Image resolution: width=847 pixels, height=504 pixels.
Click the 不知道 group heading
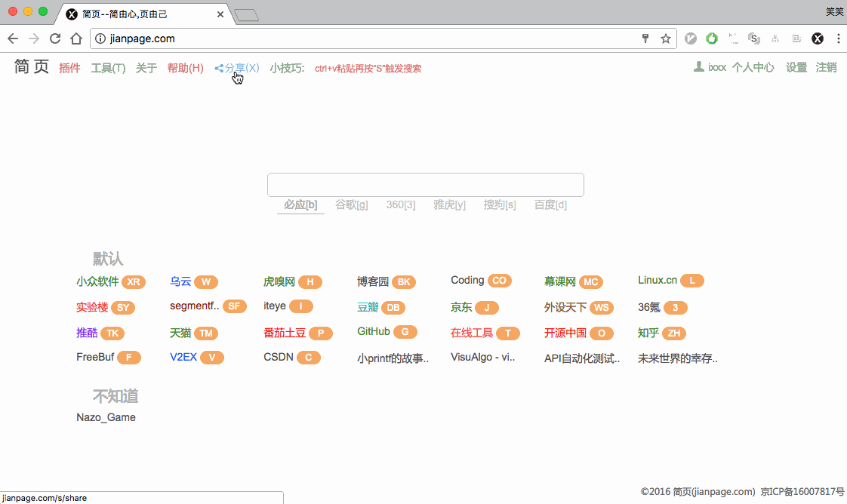115,396
